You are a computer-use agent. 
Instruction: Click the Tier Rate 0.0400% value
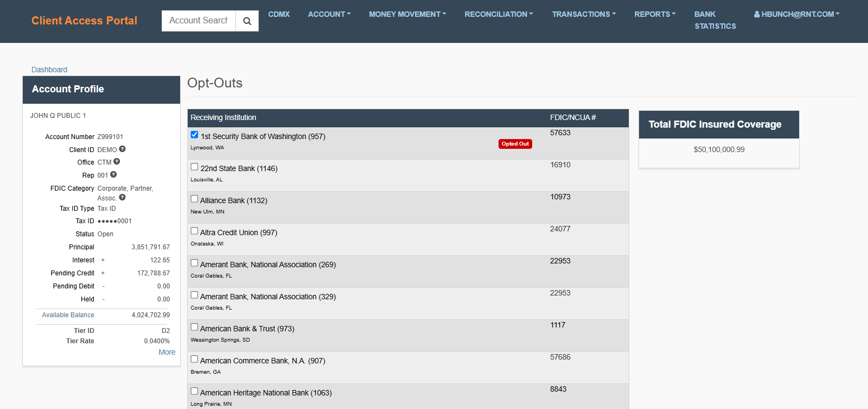157,341
